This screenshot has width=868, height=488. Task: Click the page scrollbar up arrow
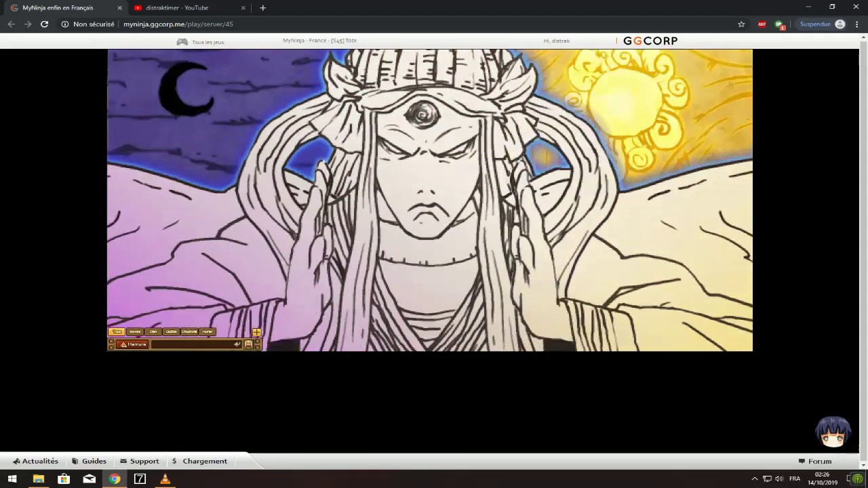pyautogui.click(x=863, y=37)
